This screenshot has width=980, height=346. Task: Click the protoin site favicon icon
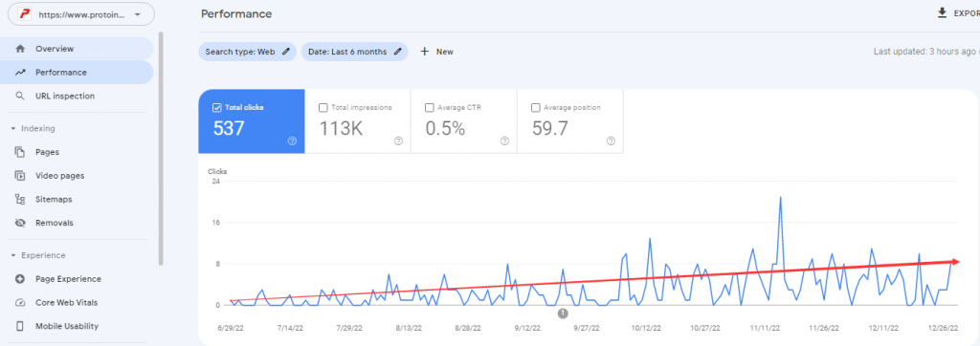(24, 13)
